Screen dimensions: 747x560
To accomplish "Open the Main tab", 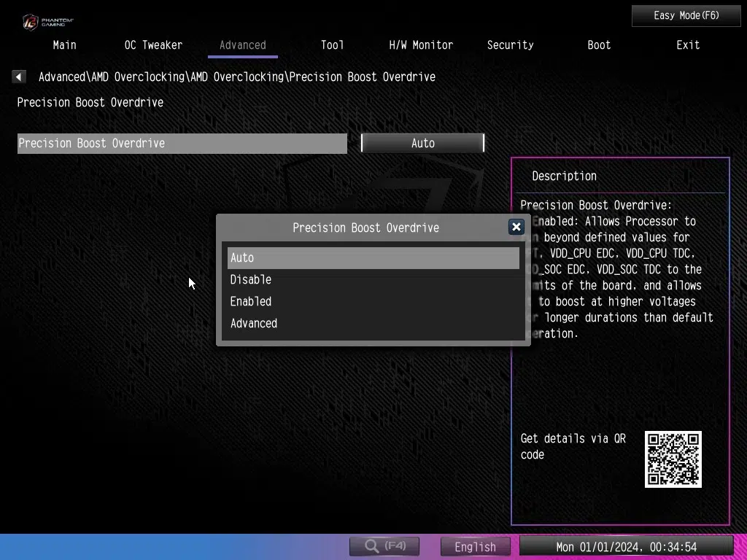I will 64,45.
